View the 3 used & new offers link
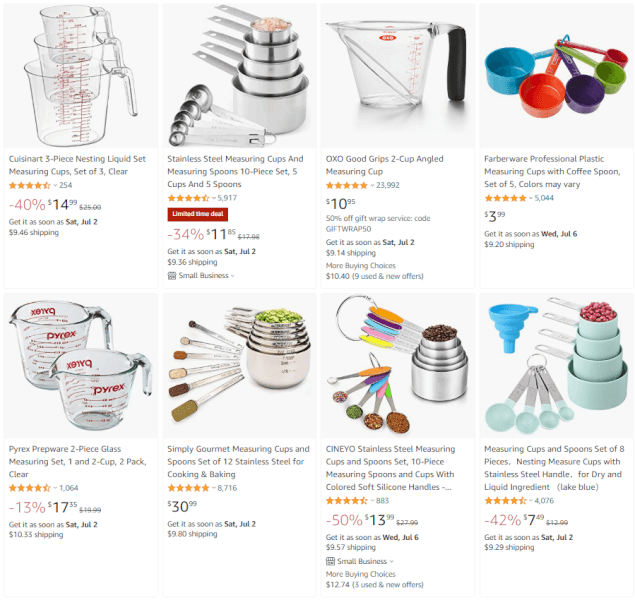 coord(388,585)
